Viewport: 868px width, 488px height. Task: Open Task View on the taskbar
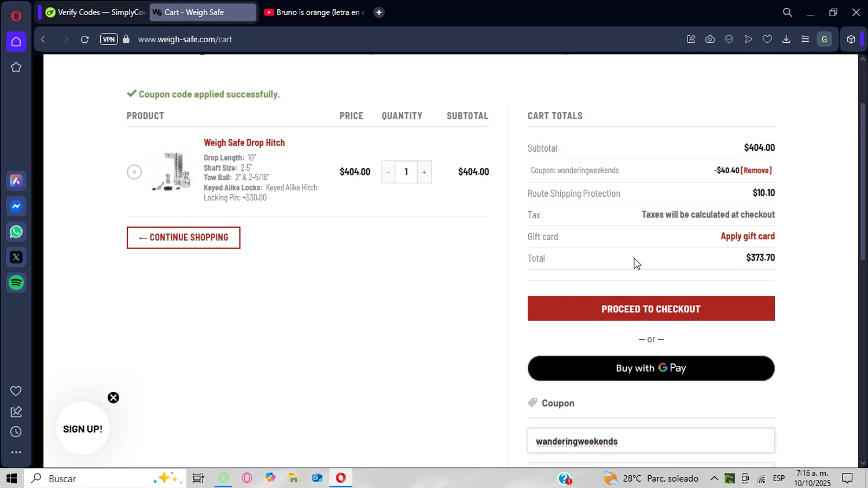[x=198, y=478]
